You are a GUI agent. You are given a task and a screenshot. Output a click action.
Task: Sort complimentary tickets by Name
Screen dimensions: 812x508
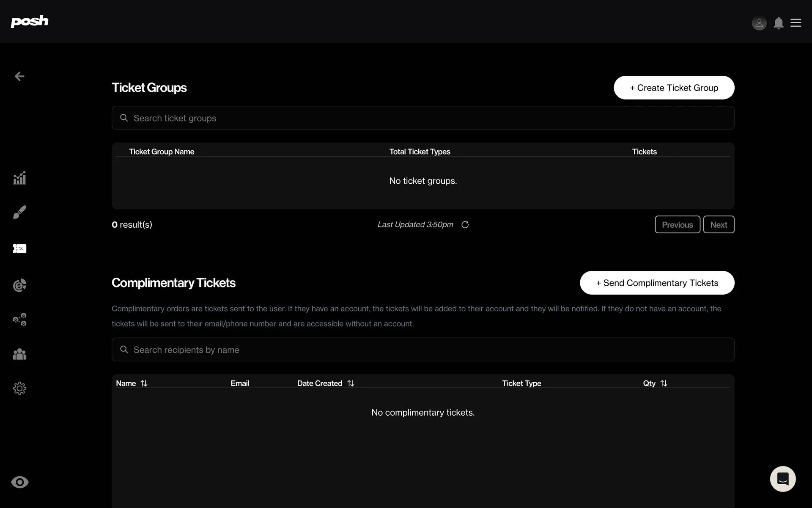[x=144, y=383]
